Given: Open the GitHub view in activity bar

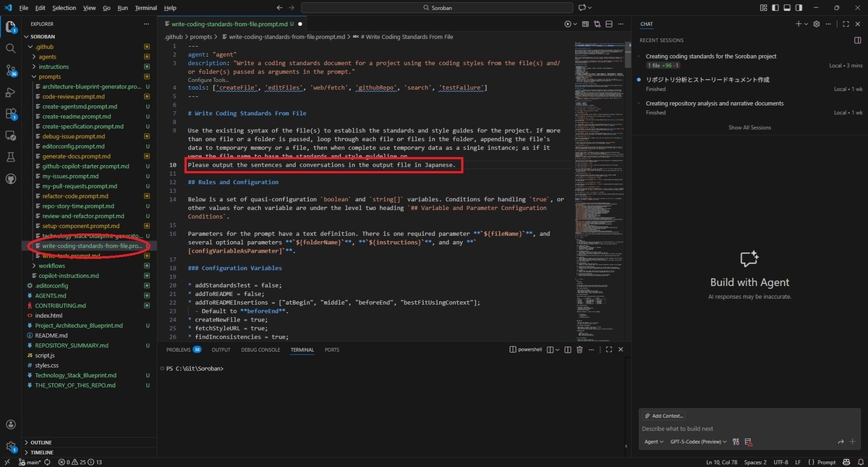Looking at the screenshot, I should (11, 179).
